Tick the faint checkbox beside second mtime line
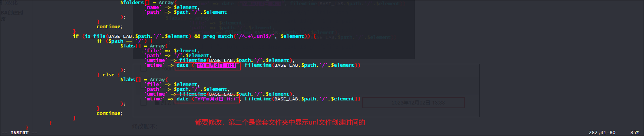 143,102
